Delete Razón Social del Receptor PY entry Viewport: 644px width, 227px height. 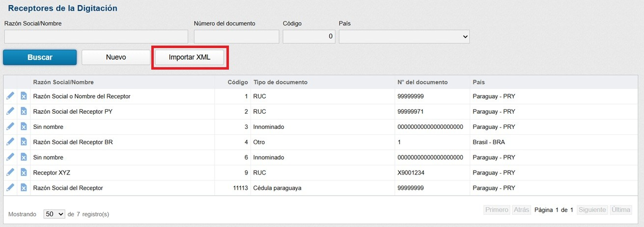[x=24, y=111]
